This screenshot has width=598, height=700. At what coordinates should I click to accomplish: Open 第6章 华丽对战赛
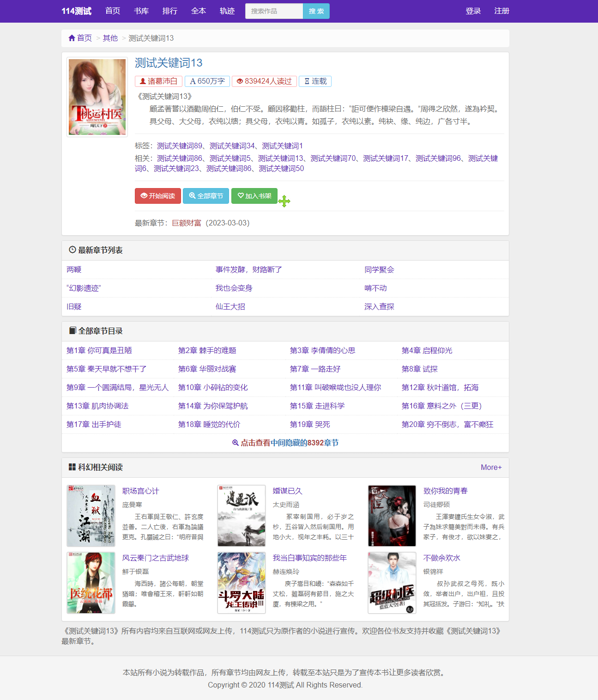[207, 369]
